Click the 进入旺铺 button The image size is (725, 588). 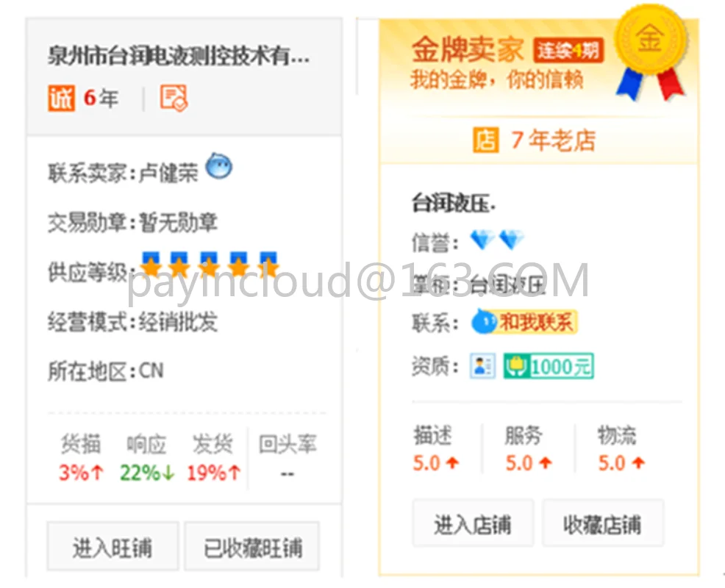(113, 546)
